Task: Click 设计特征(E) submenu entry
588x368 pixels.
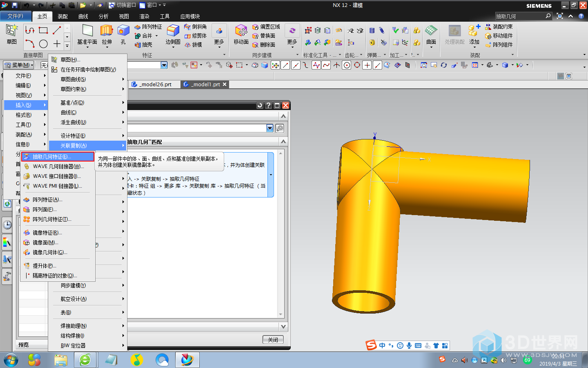Action: [88, 136]
